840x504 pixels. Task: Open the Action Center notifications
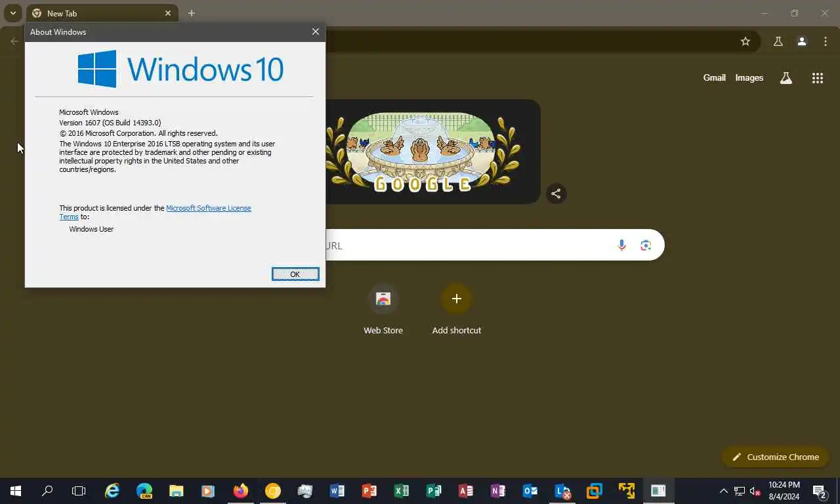click(820, 491)
